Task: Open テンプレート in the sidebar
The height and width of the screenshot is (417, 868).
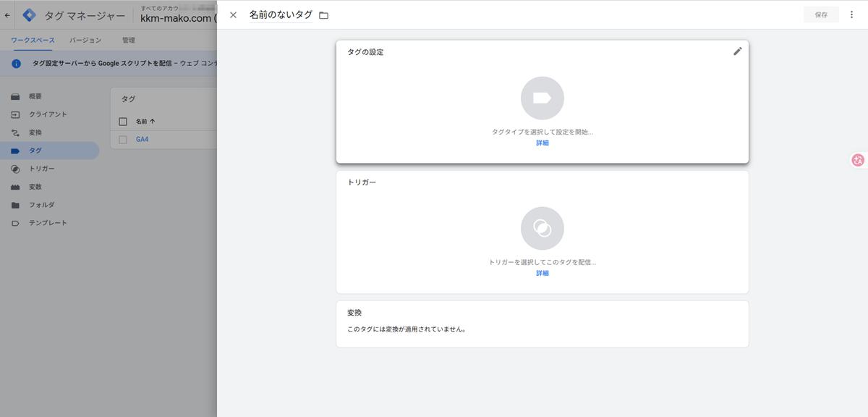Action: pos(49,223)
